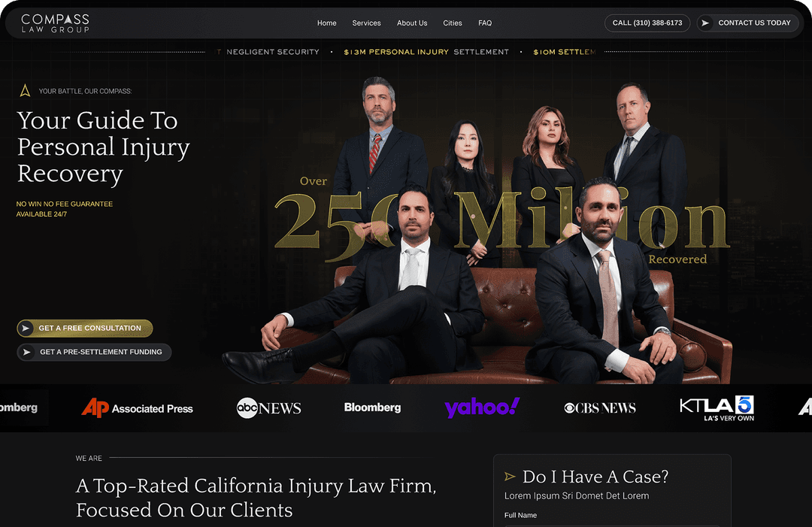
Task: Click the CBS News logo
Action: click(x=600, y=408)
